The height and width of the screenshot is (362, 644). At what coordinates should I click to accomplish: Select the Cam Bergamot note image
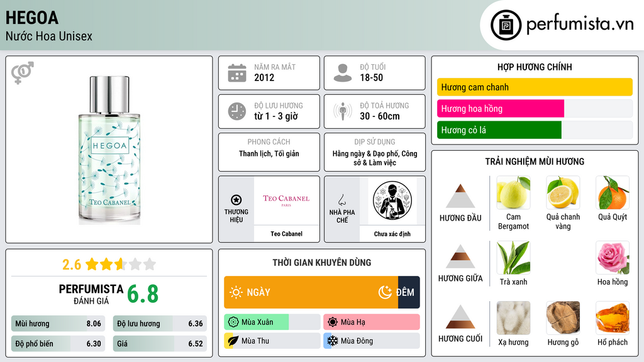coord(513,192)
